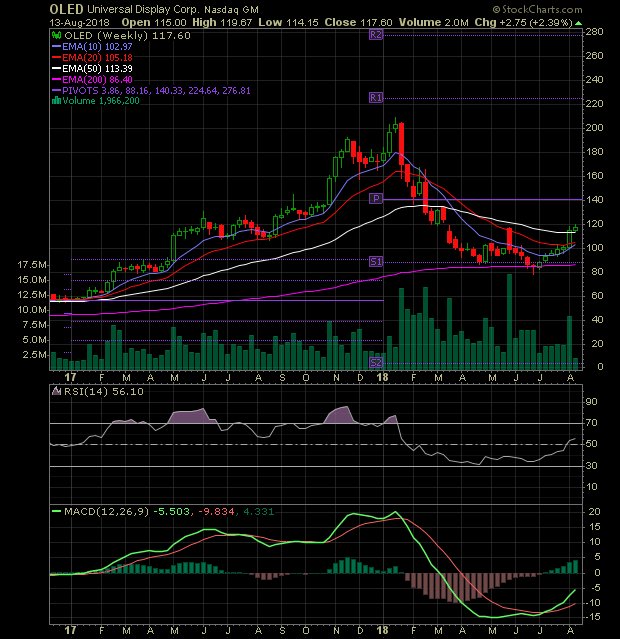620x639 pixels.
Task: Click the 140 price axis label
Action: click(x=595, y=200)
